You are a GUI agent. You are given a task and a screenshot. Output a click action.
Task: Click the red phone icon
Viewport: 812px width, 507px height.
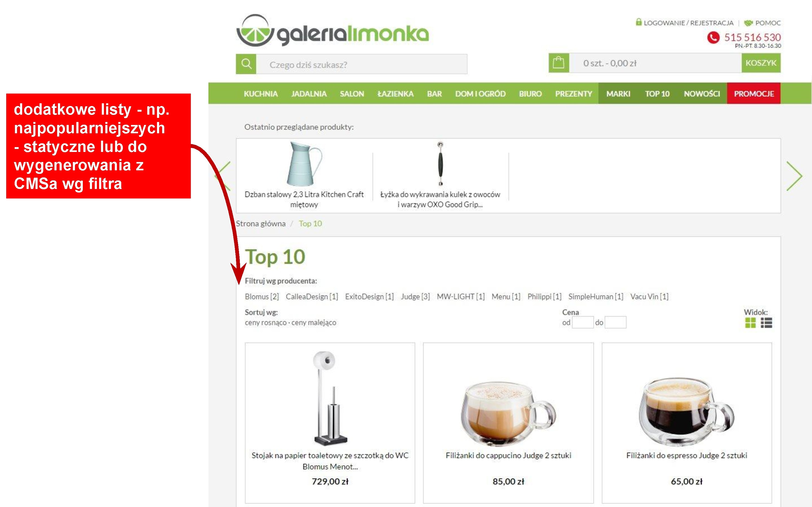(x=713, y=38)
